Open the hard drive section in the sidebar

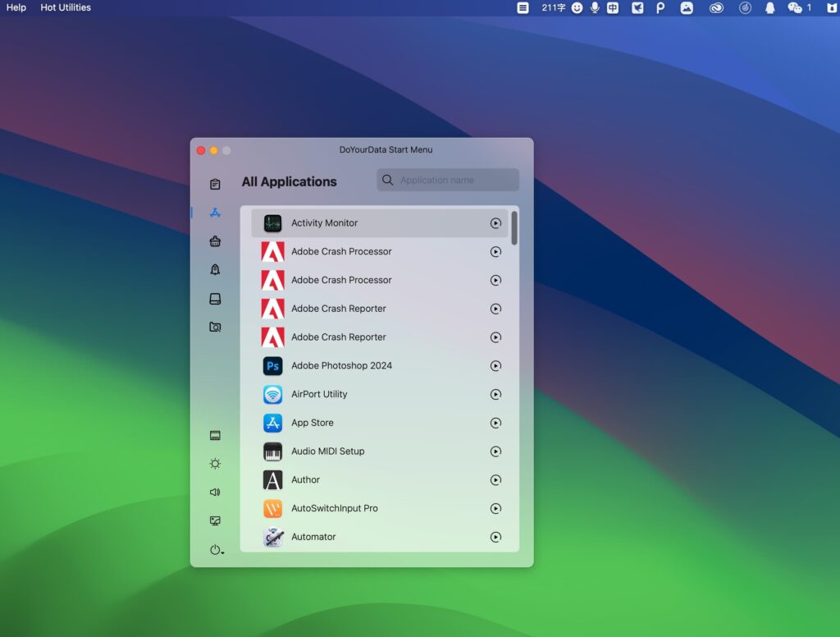pos(214,298)
